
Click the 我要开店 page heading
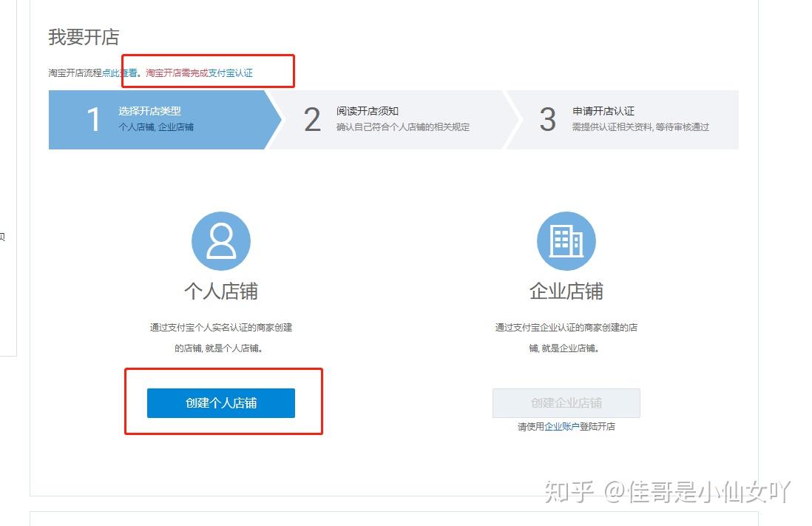(84, 37)
